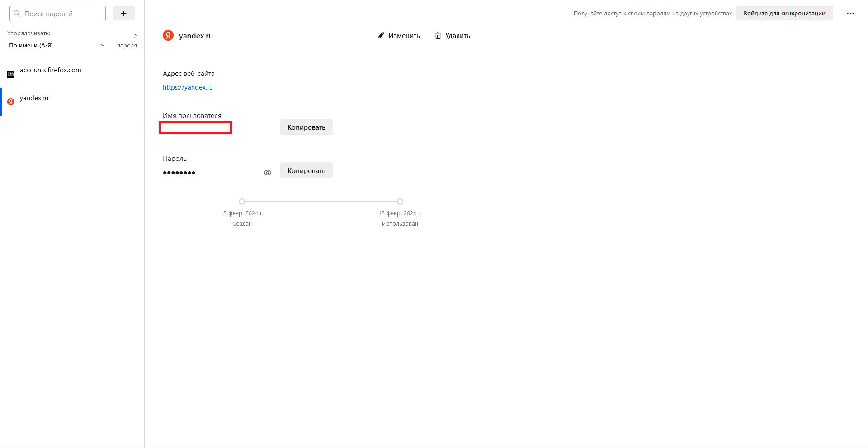Click the Использован timeline marker
The width and height of the screenshot is (868, 448).
pyautogui.click(x=400, y=202)
